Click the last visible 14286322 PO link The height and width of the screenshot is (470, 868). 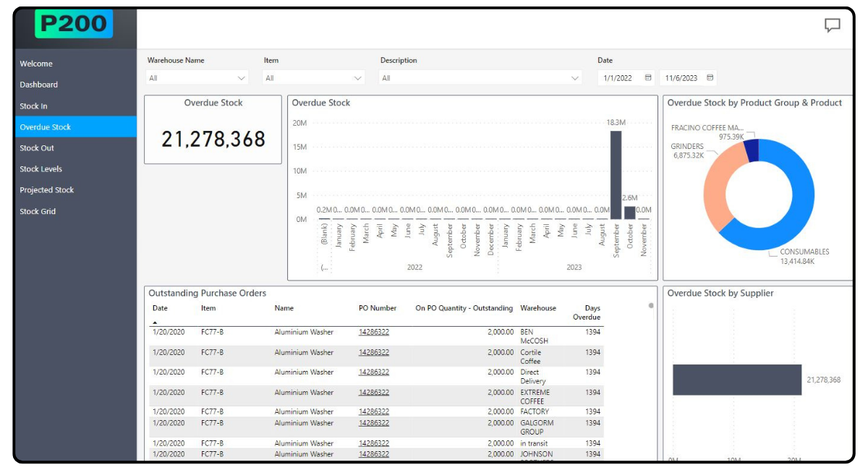point(373,454)
